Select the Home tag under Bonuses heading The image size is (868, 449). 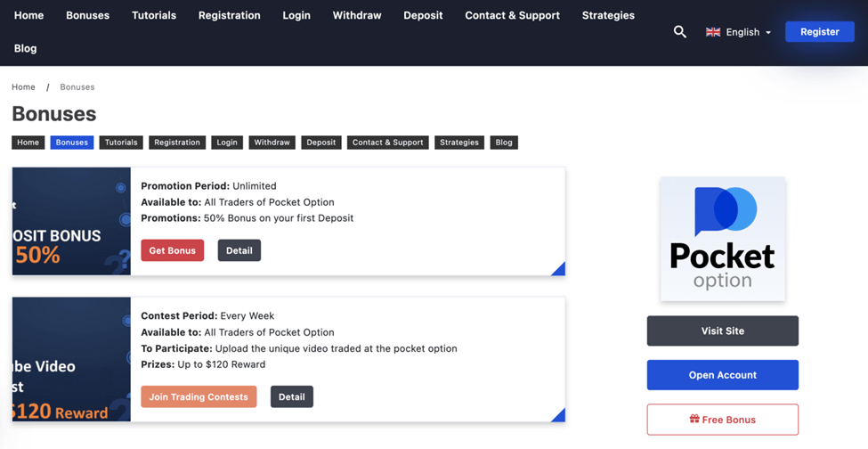point(28,143)
